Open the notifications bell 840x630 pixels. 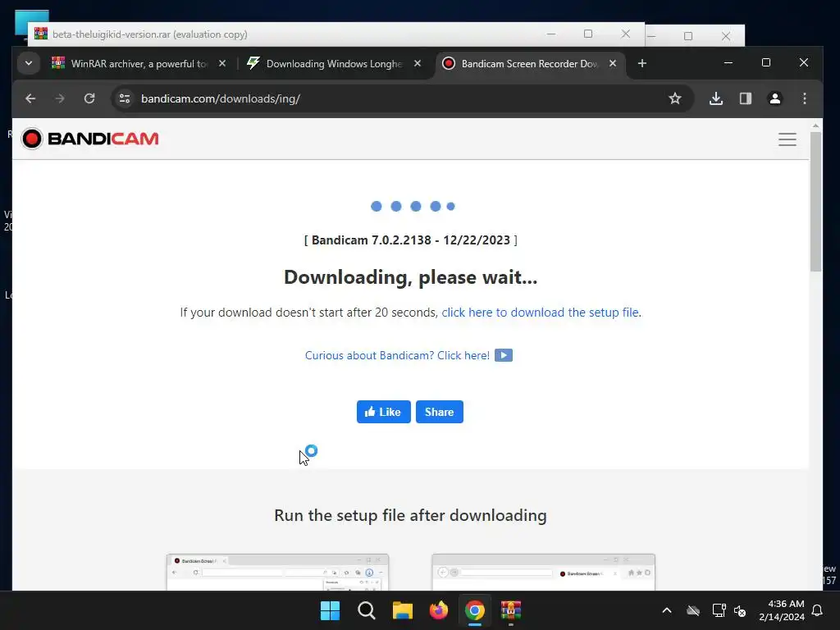coord(818,610)
